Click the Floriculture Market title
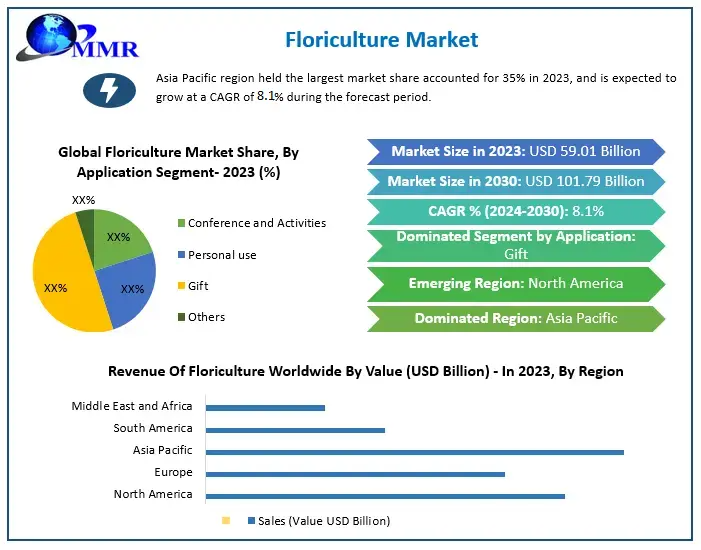The width and height of the screenshot is (701, 550). (381, 40)
